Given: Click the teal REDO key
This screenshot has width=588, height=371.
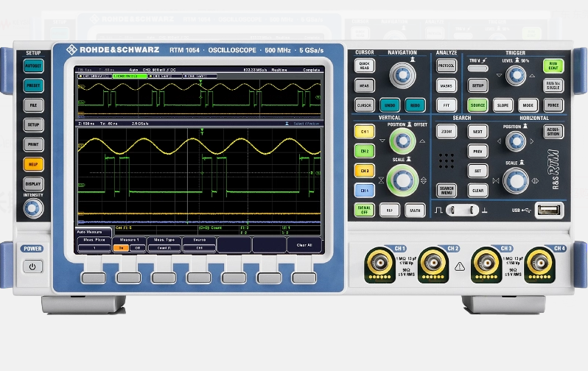Looking at the screenshot, I should pos(415,105).
